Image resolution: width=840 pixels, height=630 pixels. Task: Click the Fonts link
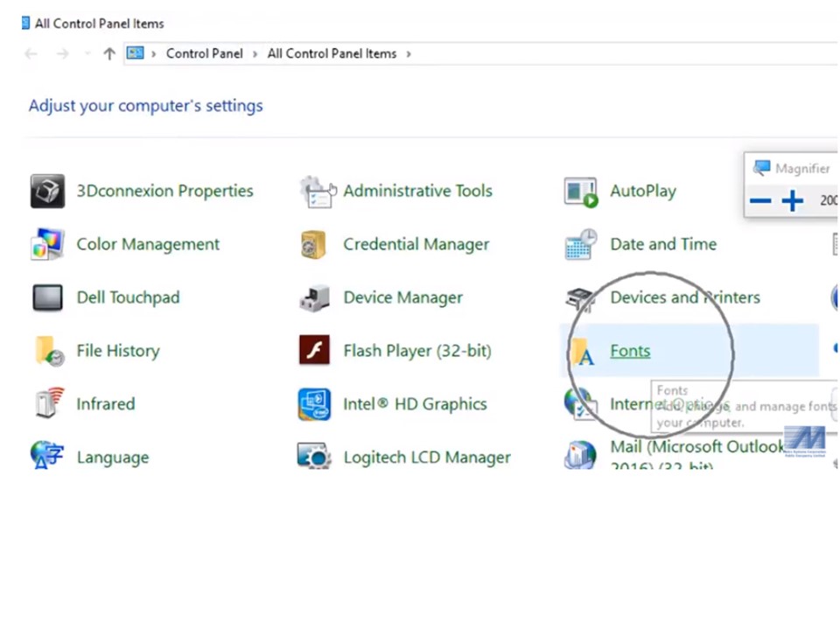coord(631,351)
